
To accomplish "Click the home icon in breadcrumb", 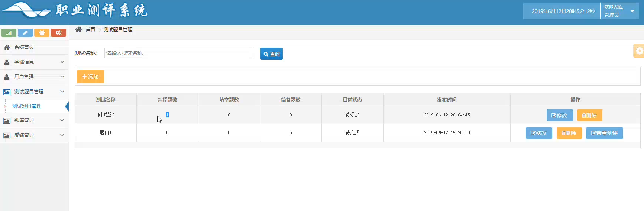I will 78,29.
